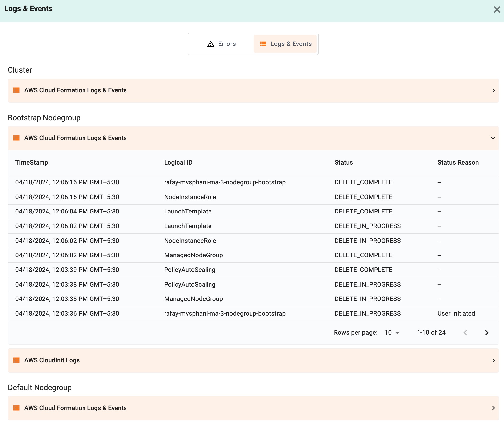Click timestamp 04/18/2024, 12:06:04 PM GMT+5:30
504x426 pixels.
(x=67, y=211)
